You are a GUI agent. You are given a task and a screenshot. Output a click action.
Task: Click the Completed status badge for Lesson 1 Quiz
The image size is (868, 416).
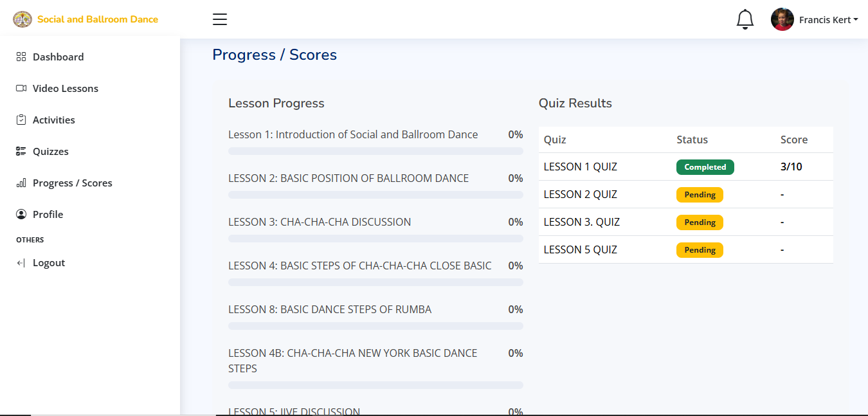tap(705, 167)
